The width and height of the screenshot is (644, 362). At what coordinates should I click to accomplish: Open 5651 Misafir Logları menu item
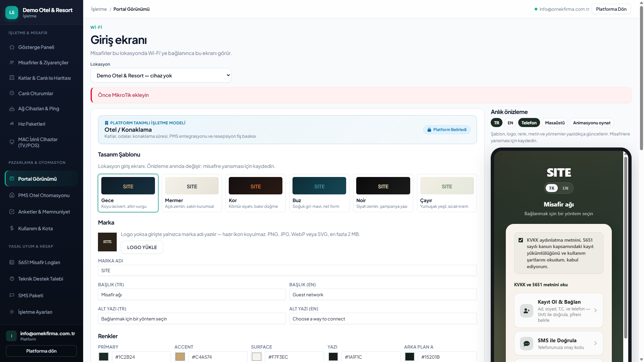click(x=42, y=262)
